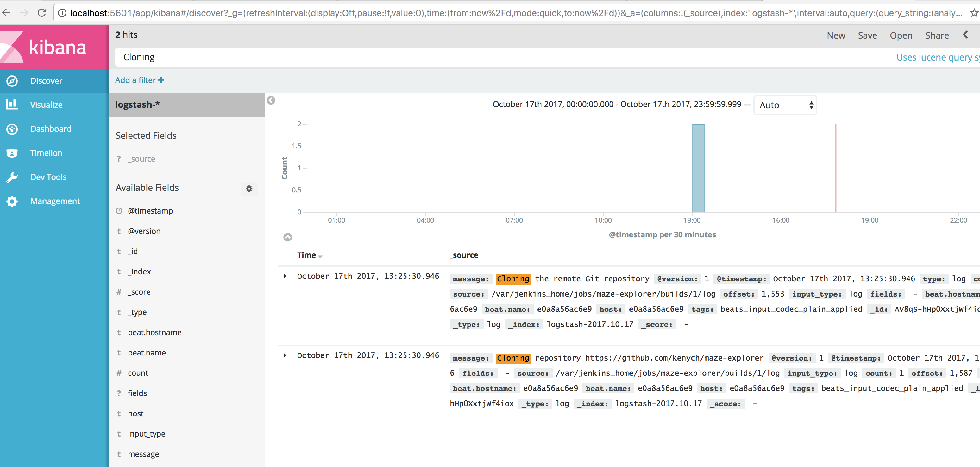Open a saved search
The height and width of the screenshot is (467, 980).
(x=901, y=35)
